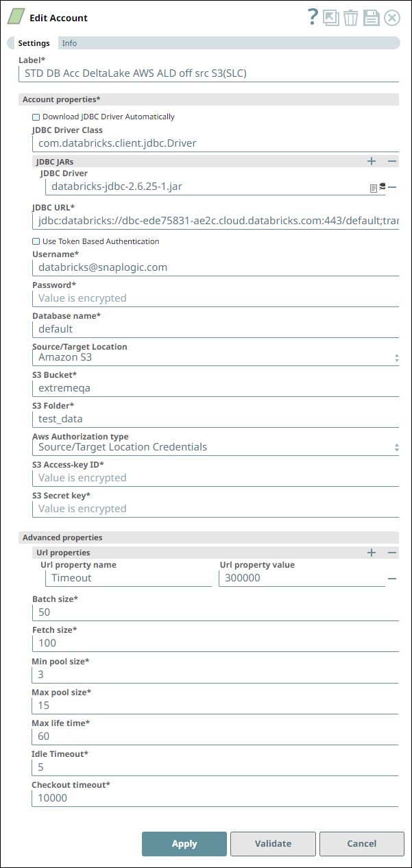
Task: Focus the Username input field
Action: [215, 267]
